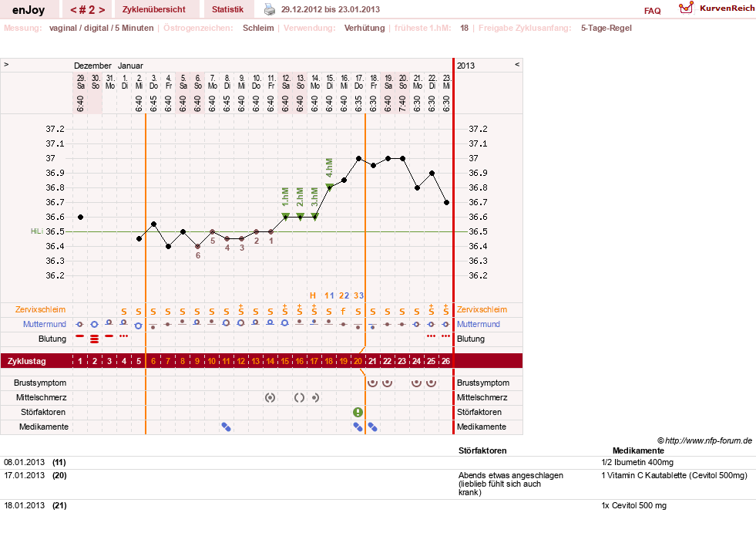
Task: Click the KurvenReich logo
Action: click(x=717, y=8)
